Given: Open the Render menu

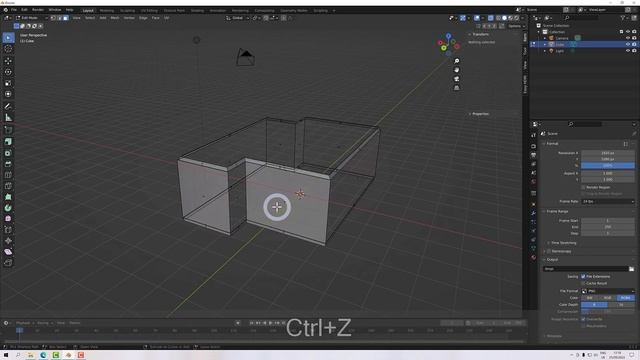Looking at the screenshot, I should click(38, 10).
